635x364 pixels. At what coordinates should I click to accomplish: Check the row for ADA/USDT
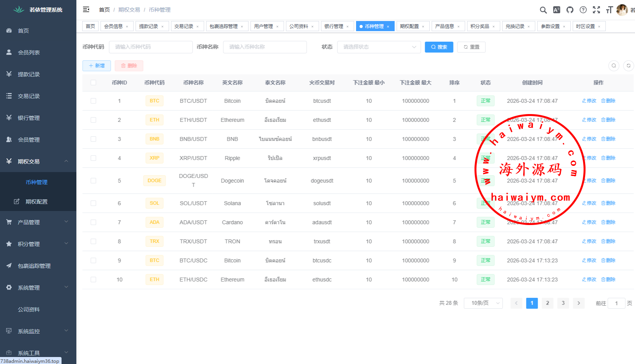tap(93, 222)
